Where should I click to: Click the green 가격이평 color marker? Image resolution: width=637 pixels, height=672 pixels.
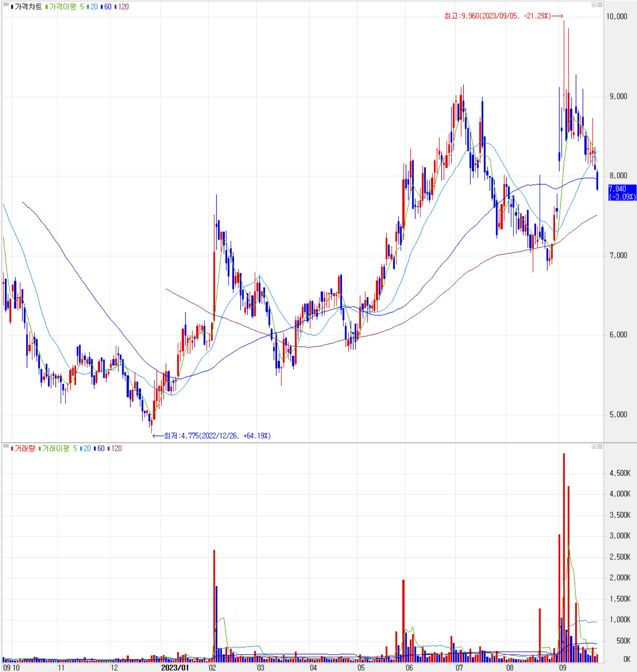coord(46,7)
